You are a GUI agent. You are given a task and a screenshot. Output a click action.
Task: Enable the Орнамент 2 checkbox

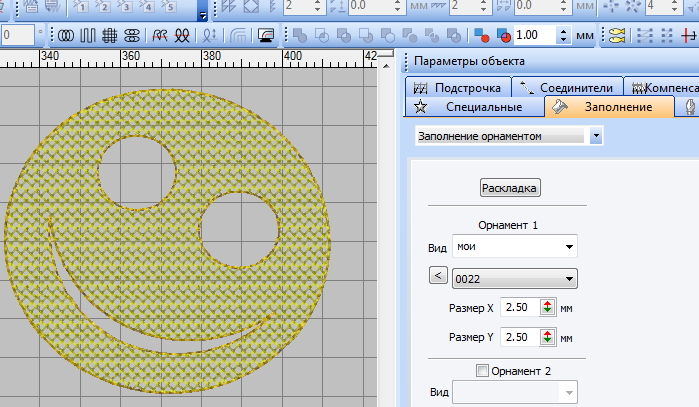click(484, 371)
